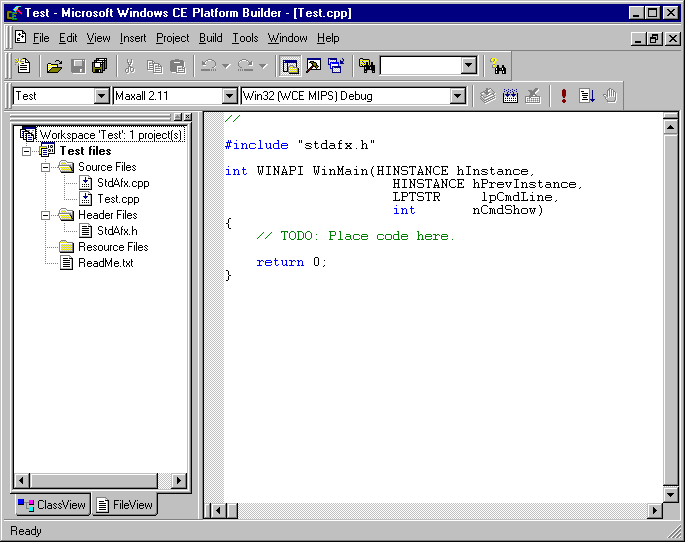Open the Redo history dropdown arrow
Viewport: 685px width, 542px height.
point(263,66)
